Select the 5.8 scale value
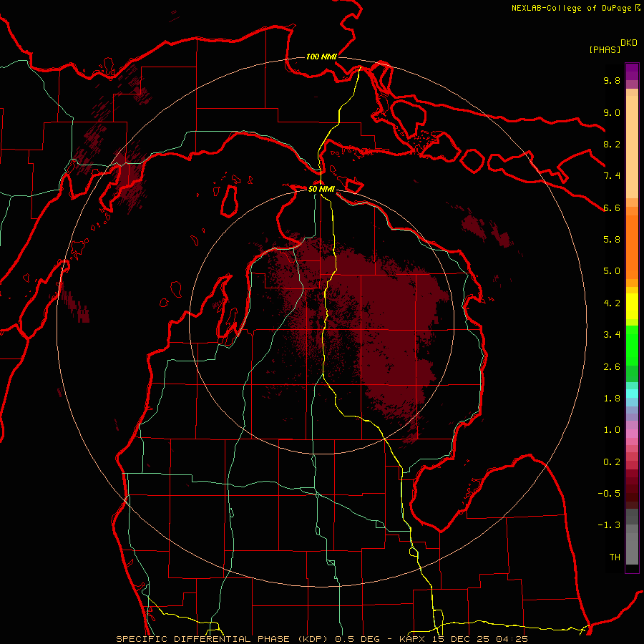The image size is (644, 644). point(612,240)
